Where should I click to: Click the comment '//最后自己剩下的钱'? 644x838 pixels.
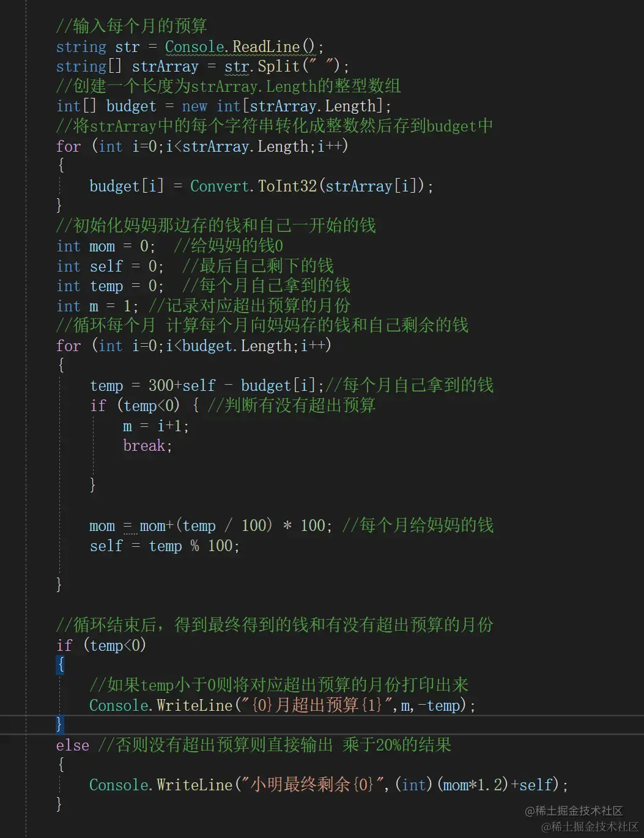point(258,266)
